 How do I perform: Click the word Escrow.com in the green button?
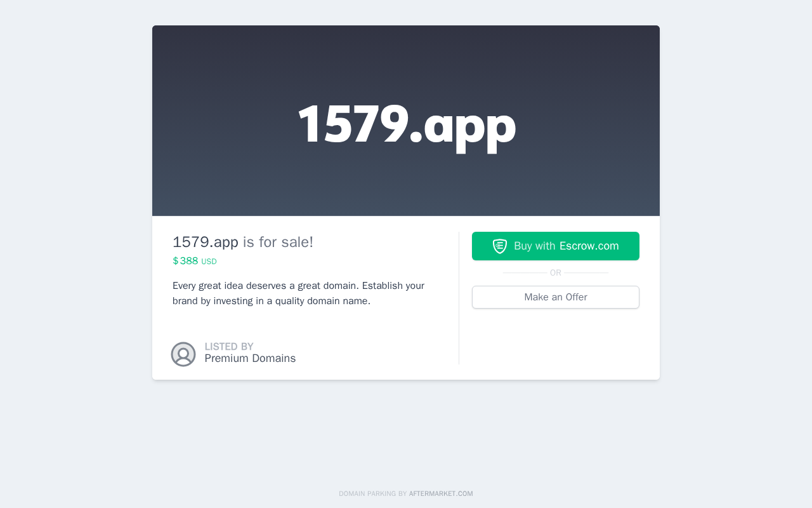(x=589, y=246)
